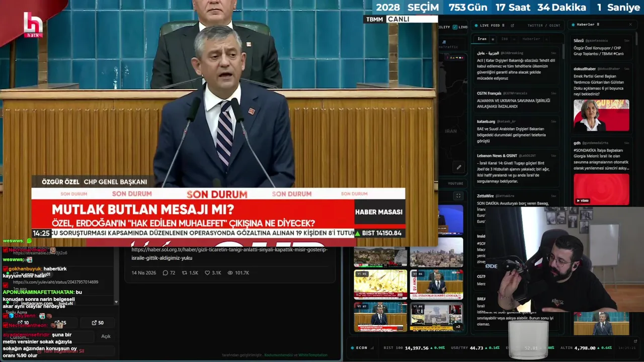The height and width of the screenshot is (362, 644).
Task: Open the Lebanon News & OSINT post
Action: click(x=516, y=168)
